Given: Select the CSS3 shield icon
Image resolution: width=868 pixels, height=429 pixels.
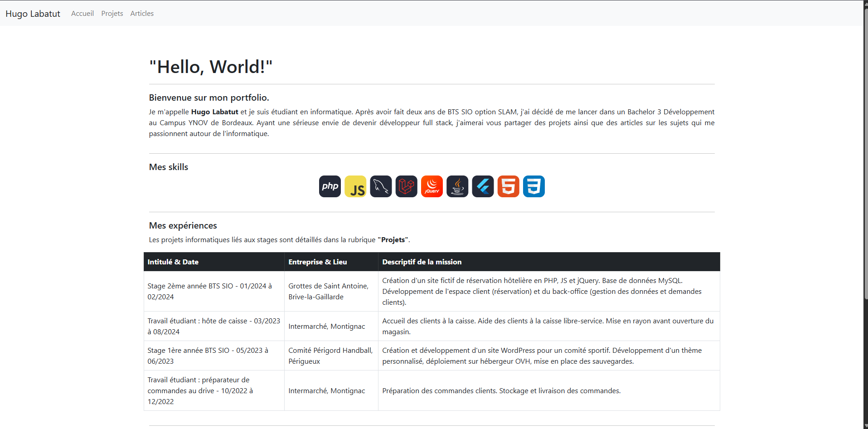Looking at the screenshot, I should tap(533, 186).
